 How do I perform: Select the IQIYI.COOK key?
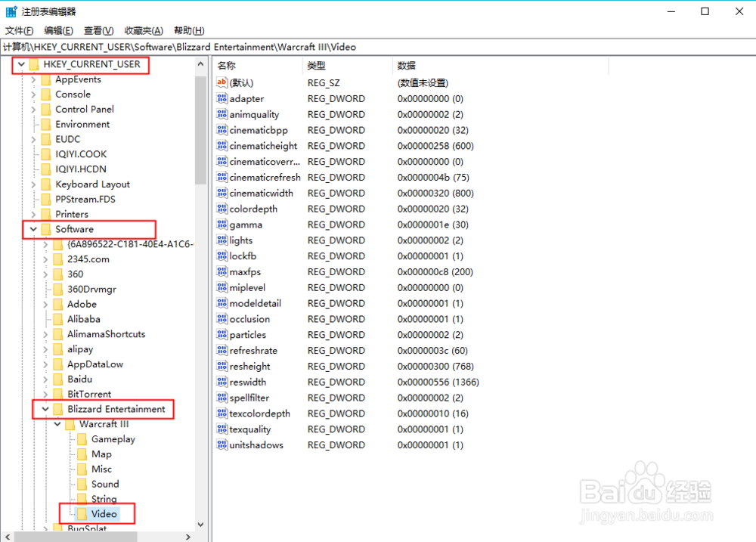81,153
